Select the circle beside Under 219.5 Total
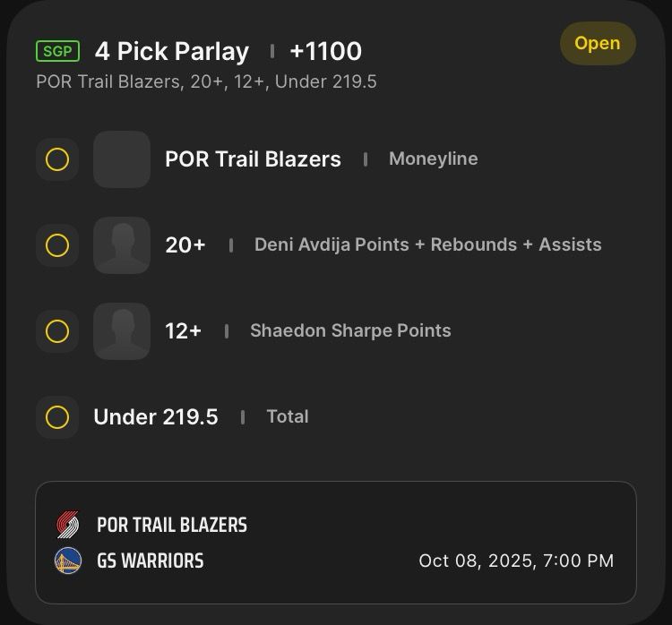The image size is (672, 625). [57, 416]
